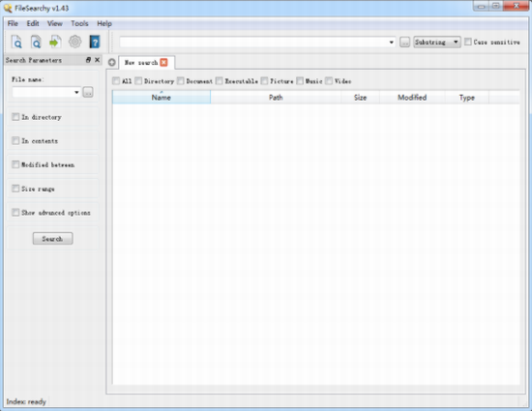Enable Show advanced options checkbox
This screenshot has width=532, height=411.
tap(15, 213)
